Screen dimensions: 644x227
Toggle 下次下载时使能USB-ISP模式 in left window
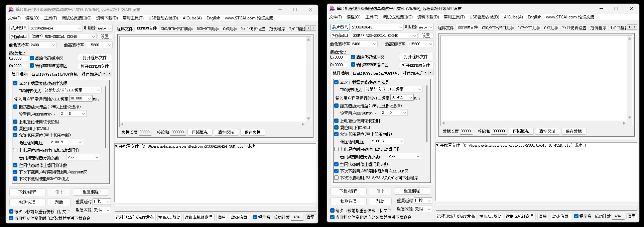(15, 179)
